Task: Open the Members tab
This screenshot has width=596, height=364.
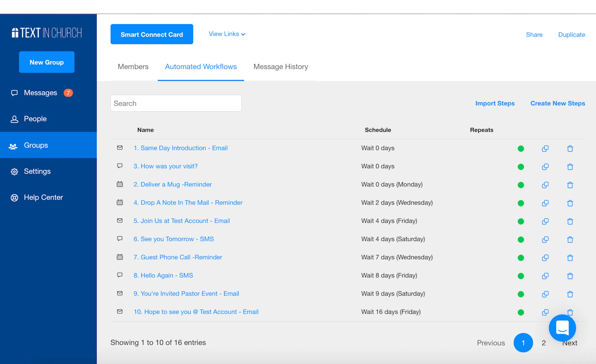Action: coord(133,66)
